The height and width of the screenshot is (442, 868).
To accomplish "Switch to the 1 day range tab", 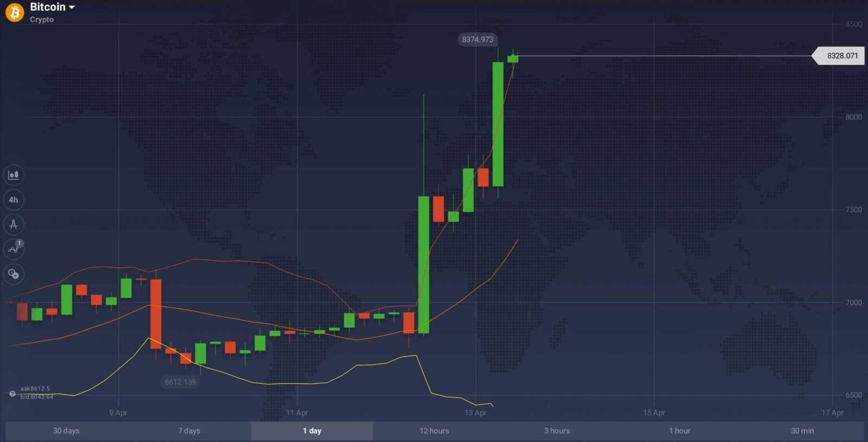I will pos(312,431).
